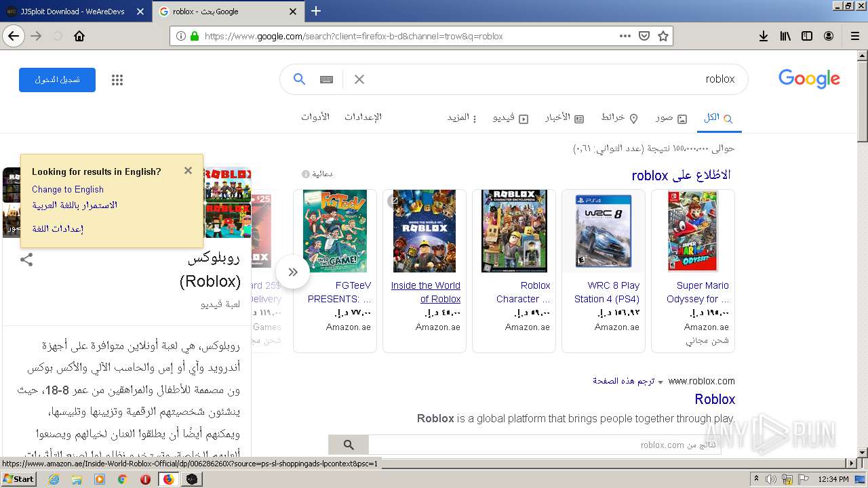Open Google apps grid icon
868x488 pixels.
117,80
